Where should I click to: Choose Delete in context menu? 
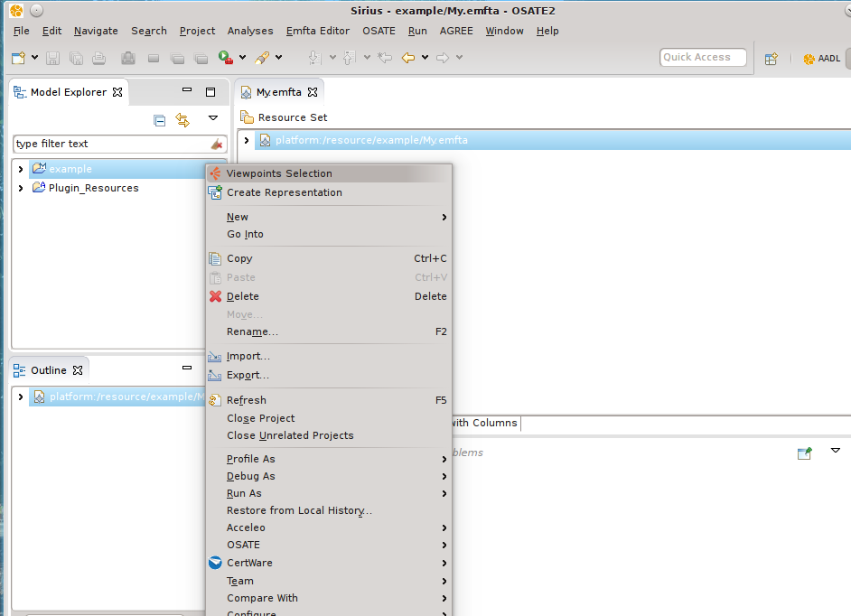(329, 296)
